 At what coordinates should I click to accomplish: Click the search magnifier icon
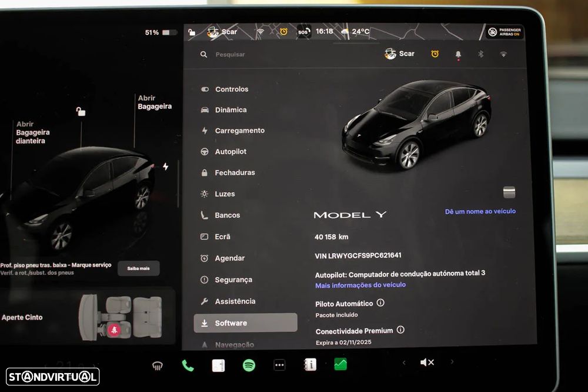pos(203,54)
